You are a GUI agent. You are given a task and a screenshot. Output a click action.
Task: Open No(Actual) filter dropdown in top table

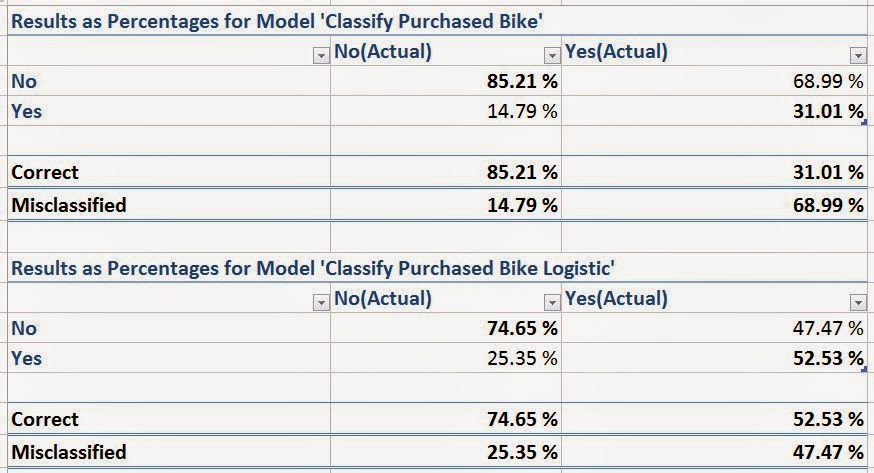point(551,56)
